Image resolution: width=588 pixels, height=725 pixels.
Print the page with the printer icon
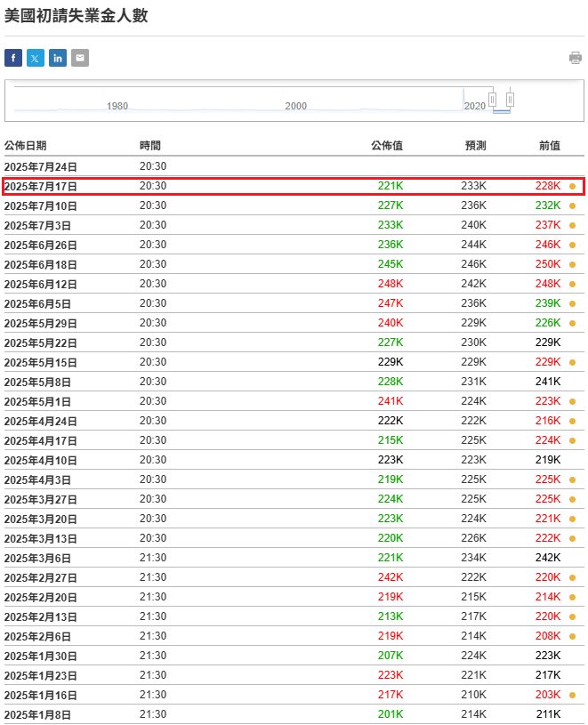pos(576,59)
